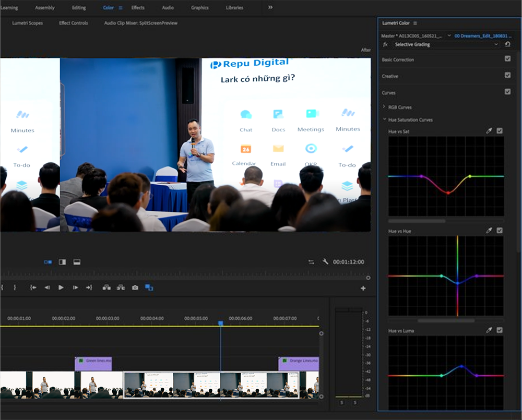Step back one frame
This screenshot has width=522, height=420.
47,287
